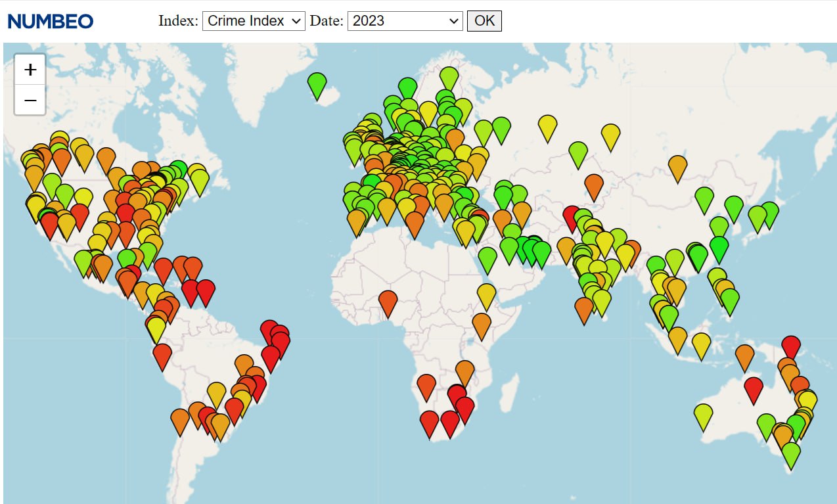Select the green marker on Tasmania

pyautogui.click(x=791, y=454)
